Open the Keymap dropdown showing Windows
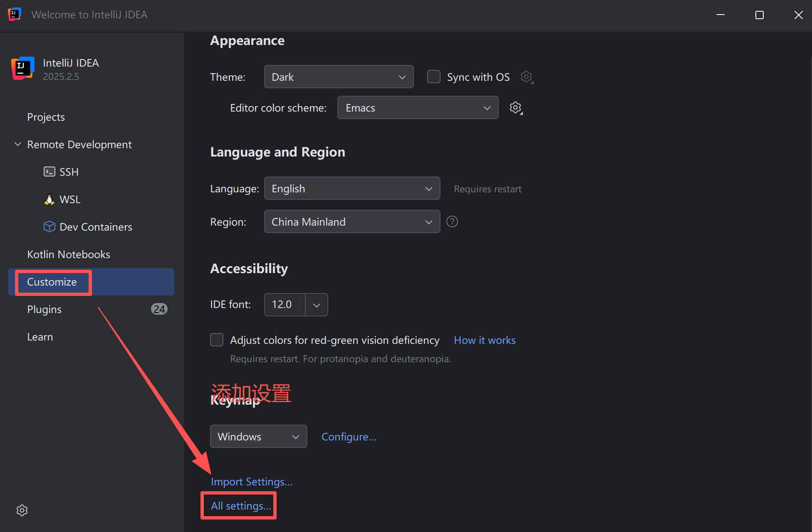812x532 pixels. point(258,436)
